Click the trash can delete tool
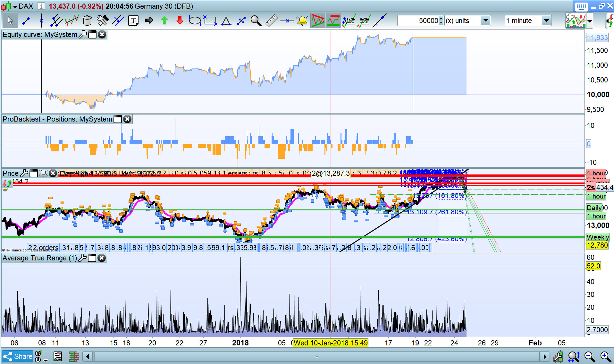This screenshot has width=614, height=364. click(87, 21)
